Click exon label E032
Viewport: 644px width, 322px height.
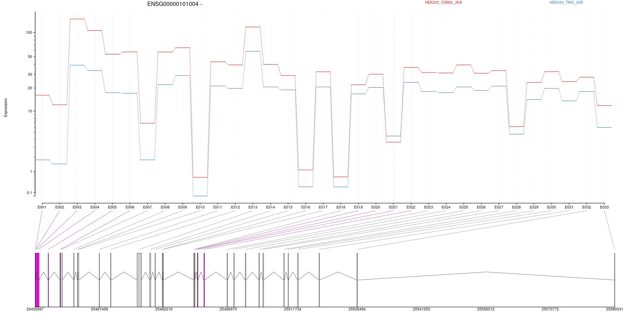coord(587,207)
